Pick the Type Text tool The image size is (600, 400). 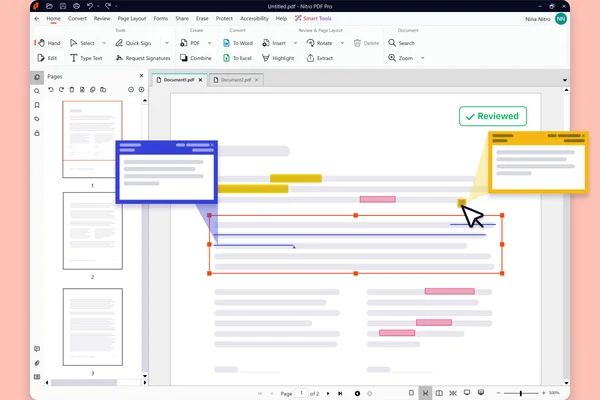(x=86, y=58)
